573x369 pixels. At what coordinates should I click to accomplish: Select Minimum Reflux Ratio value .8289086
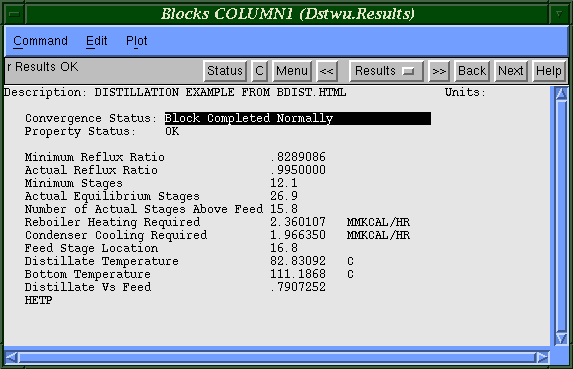pos(298,157)
